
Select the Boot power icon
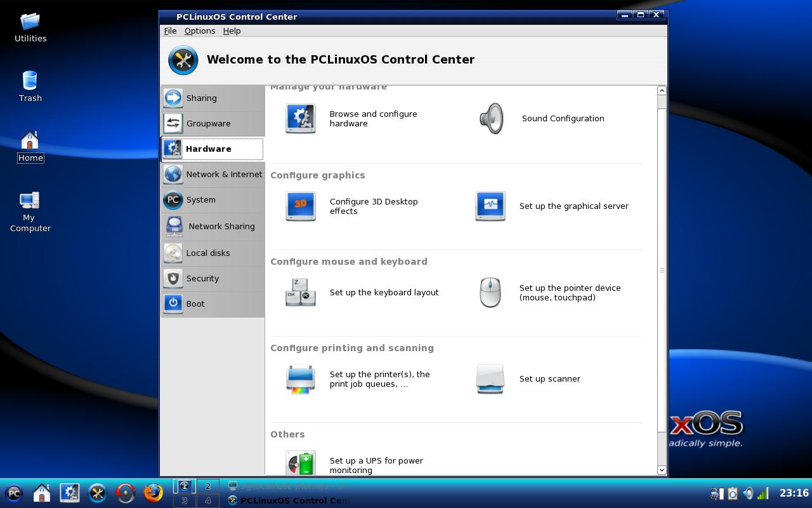[x=173, y=304]
